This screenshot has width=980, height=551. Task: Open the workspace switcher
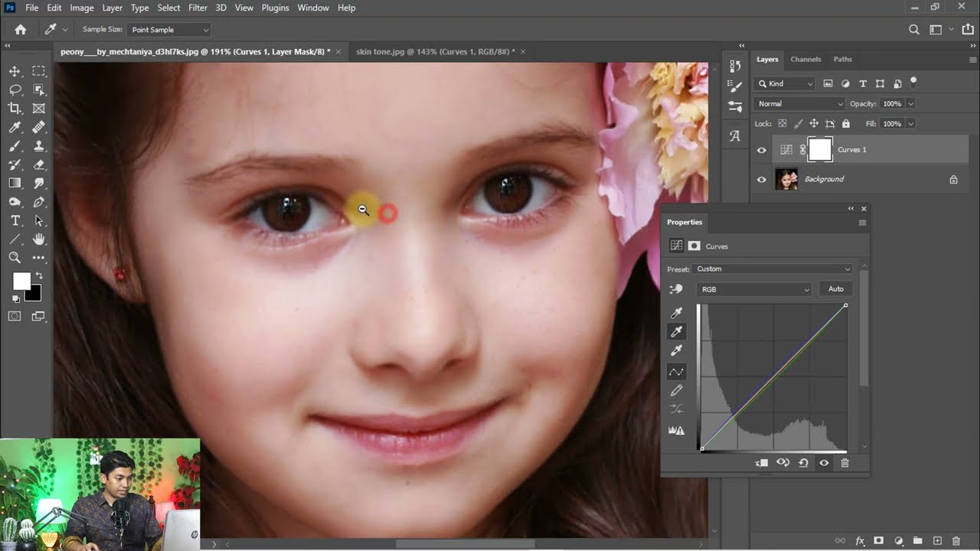point(936,30)
